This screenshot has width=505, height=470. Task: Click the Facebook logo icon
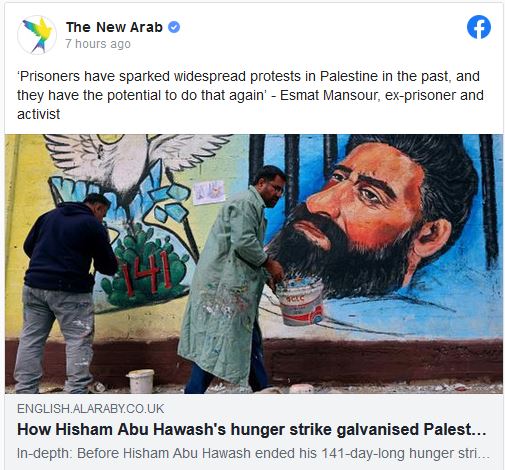[479, 27]
